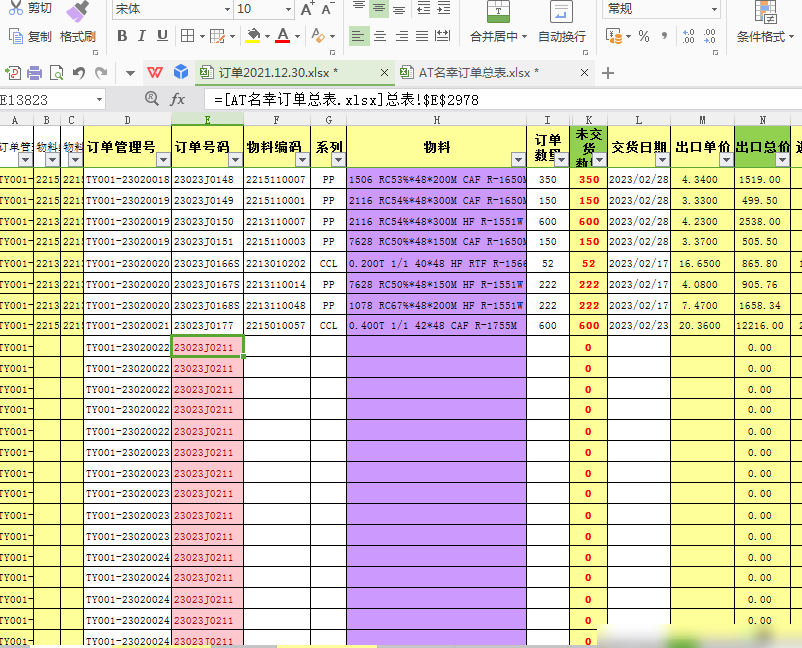Open 物料编码 filter dropdown

pyautogui.click(x=302, y=160)
